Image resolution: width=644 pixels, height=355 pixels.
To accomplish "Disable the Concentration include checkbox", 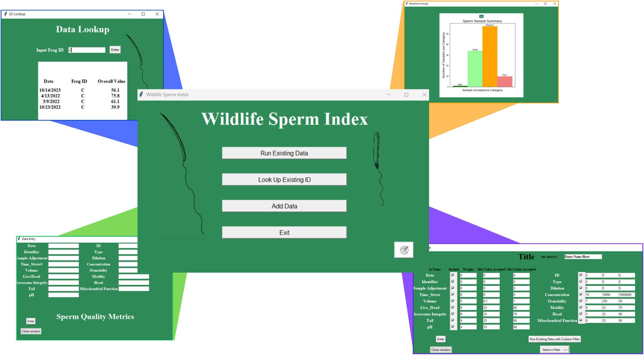I will pyautogui.click(x=581, y=295).
